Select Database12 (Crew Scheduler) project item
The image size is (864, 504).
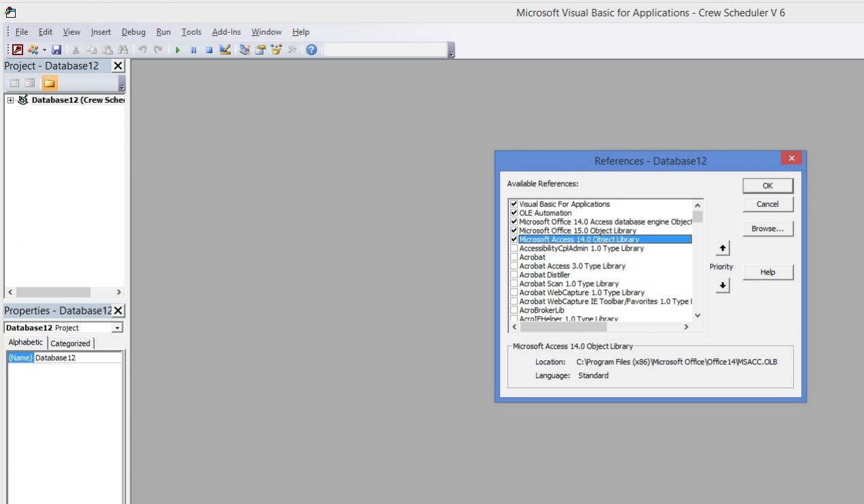point(78,100)
